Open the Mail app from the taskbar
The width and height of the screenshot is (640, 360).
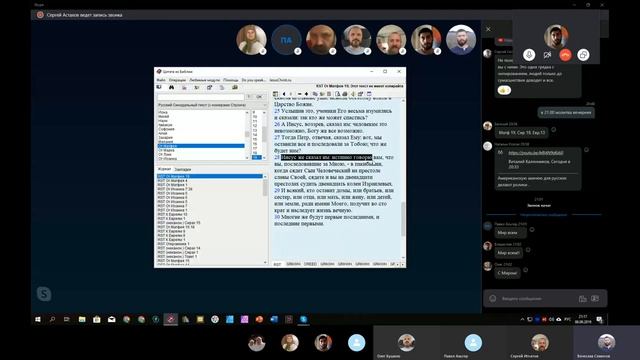coord(111,320)
